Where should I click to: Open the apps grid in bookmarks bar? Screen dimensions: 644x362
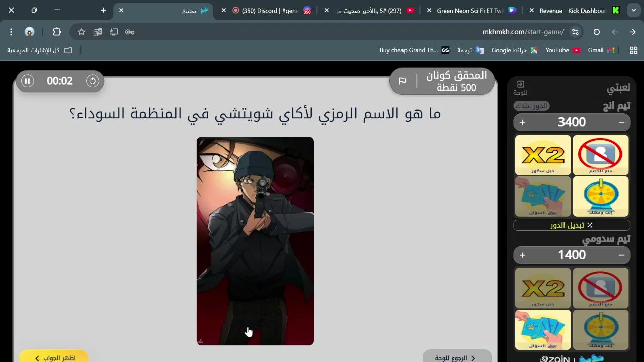(634, 50)
